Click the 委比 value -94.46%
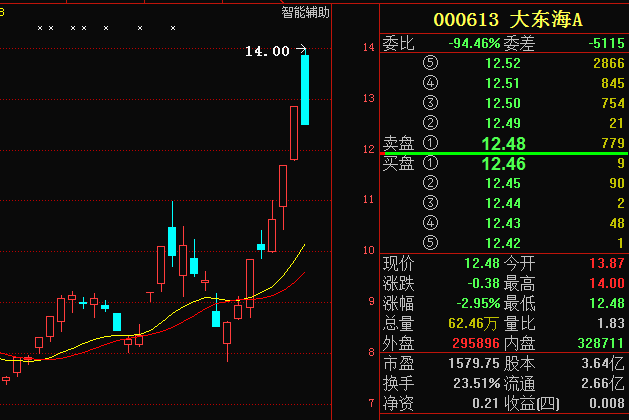The width and height of the screenshot is (629, 420). (474, 43)
